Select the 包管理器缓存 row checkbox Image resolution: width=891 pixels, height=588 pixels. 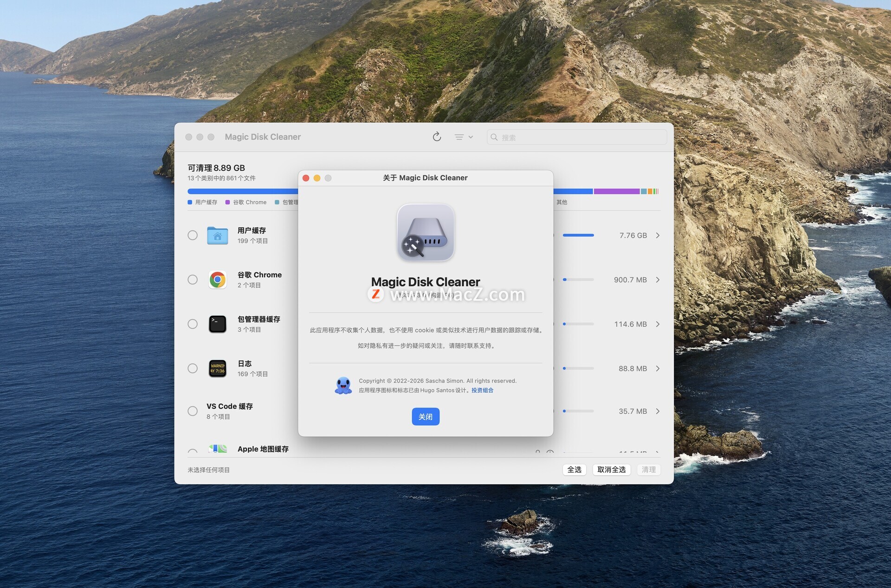pos(193,324)
